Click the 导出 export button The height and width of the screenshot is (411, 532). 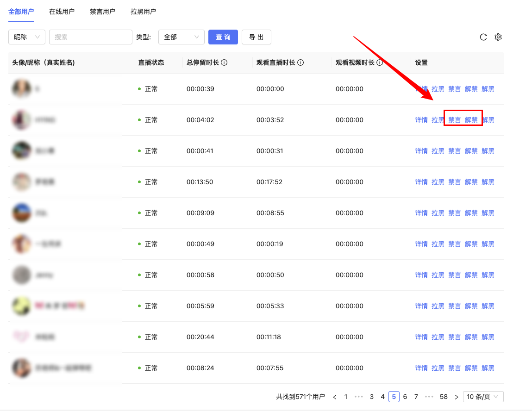256,37
